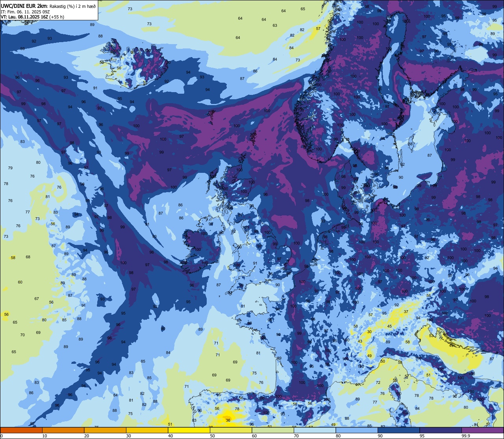Click the legend label 10
The height and width of the screenshot is (439, 504).
[x=44, y=436]
